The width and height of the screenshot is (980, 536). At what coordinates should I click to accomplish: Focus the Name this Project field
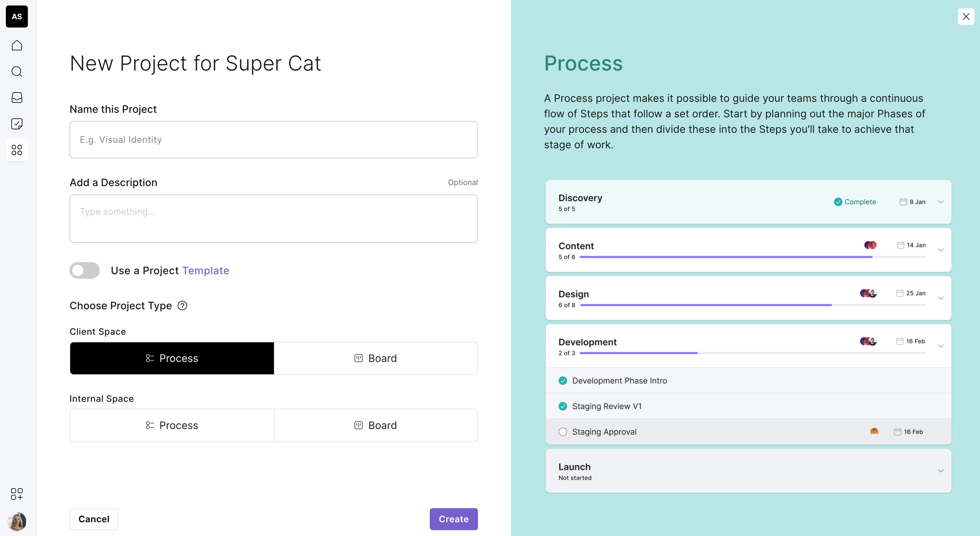pyautogui.click(x=274, y=140)
